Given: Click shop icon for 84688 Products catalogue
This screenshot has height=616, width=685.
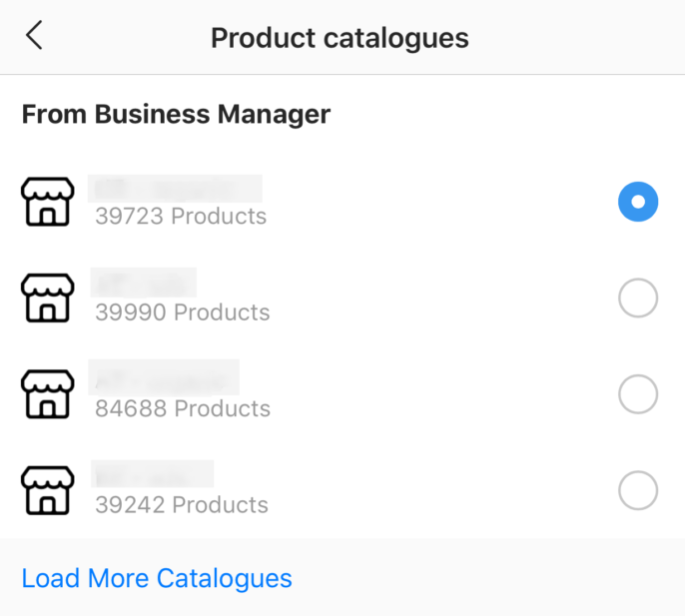Looking at the screenshot, I should point(48,394).
